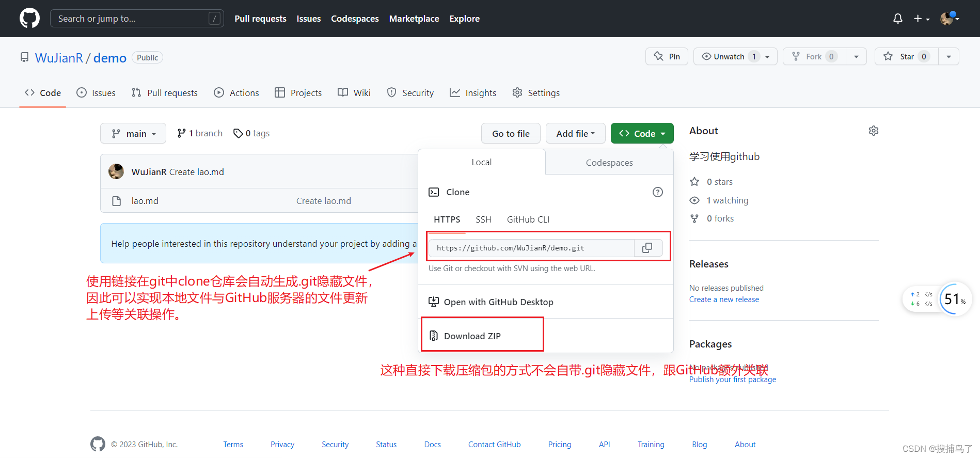
Task: Open the Docs footer link
Action: (432, 445)
